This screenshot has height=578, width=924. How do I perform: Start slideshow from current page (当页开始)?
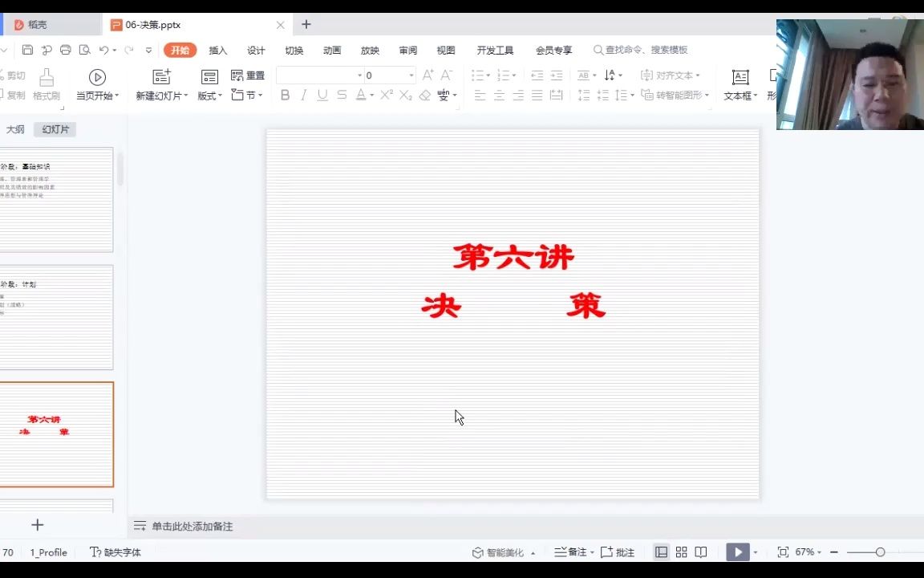[x=96, y=83]
